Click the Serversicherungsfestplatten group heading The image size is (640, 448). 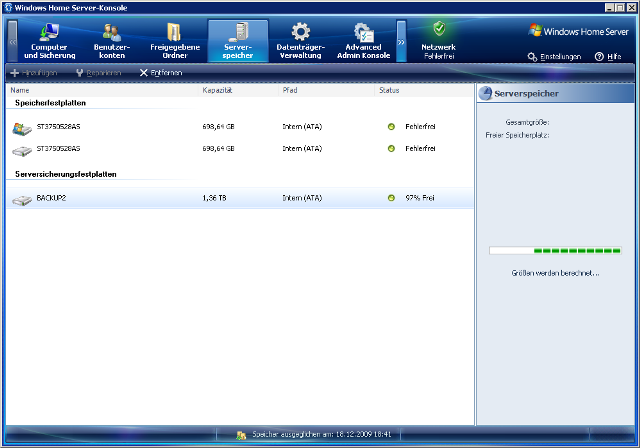click(66, 174)
